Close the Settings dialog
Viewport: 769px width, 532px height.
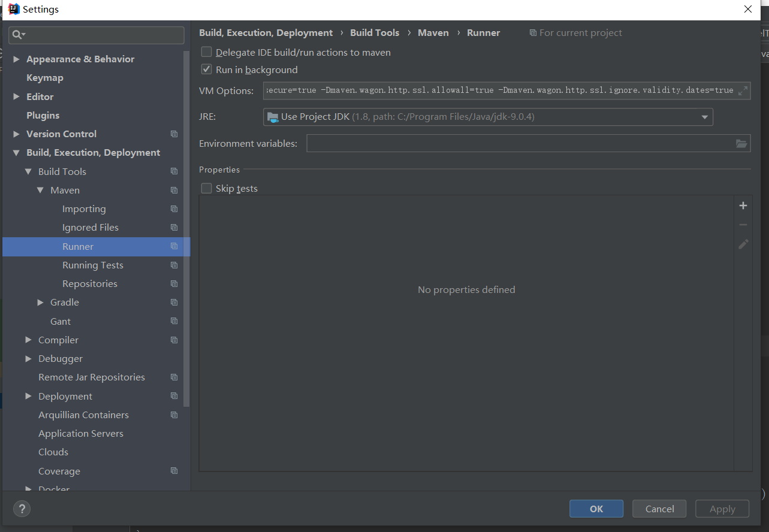(748, 9)
